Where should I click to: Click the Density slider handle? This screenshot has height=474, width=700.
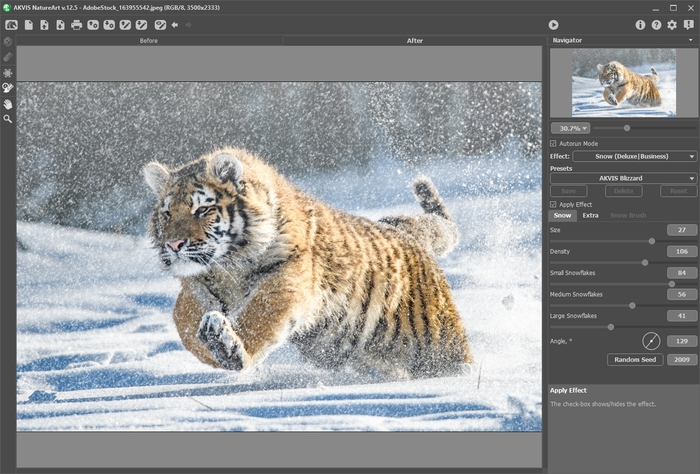click(x=644, y=262)
